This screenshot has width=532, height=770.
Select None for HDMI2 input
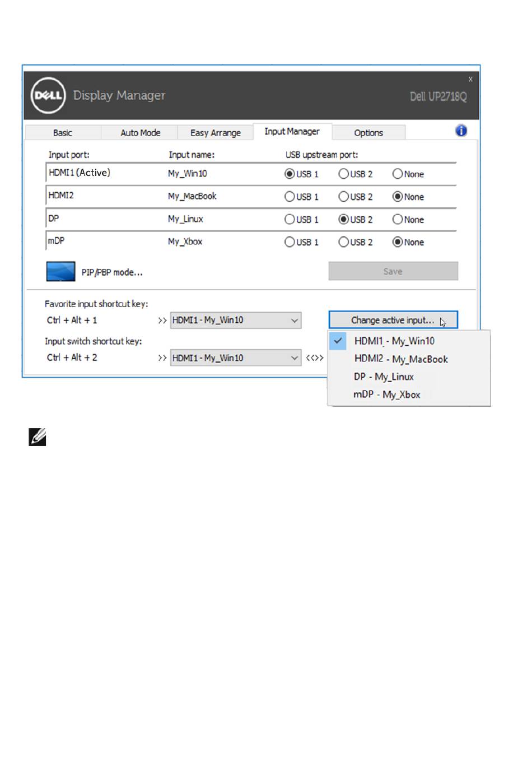398,197
